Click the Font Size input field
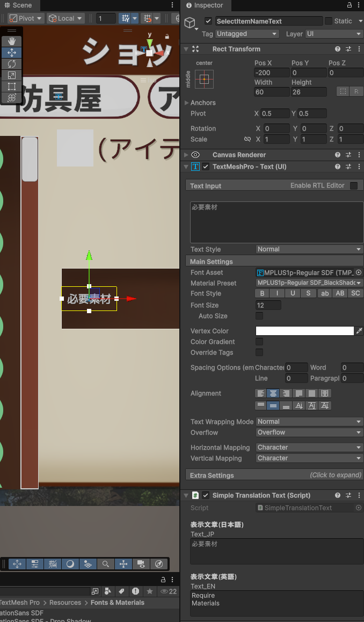 pos(268,305)
